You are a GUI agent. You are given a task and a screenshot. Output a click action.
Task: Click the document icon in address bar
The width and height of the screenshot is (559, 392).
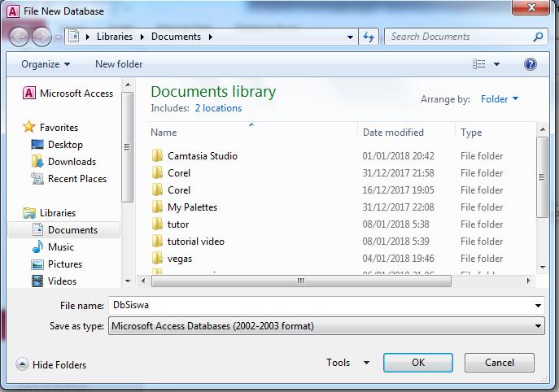(74, 37)
